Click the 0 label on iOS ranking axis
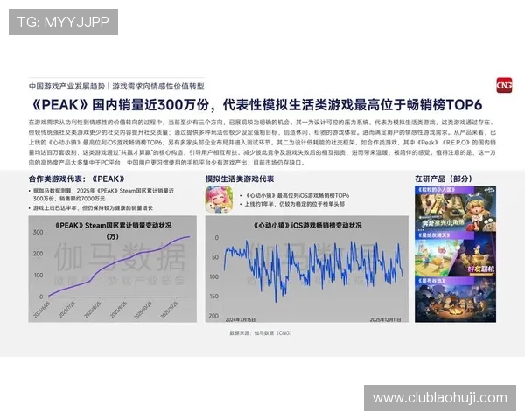 (x=217, y=238)
